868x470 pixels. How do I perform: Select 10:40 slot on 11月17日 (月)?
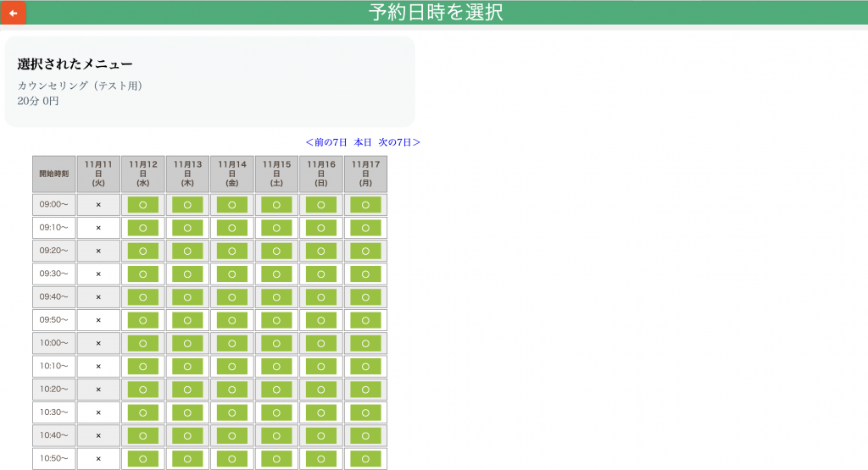point(365,435)
